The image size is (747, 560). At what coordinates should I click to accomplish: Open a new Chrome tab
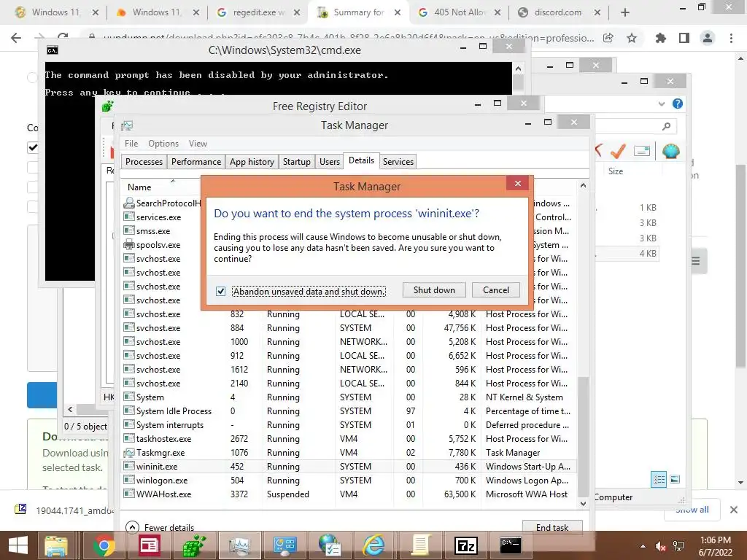pos(625,12)
